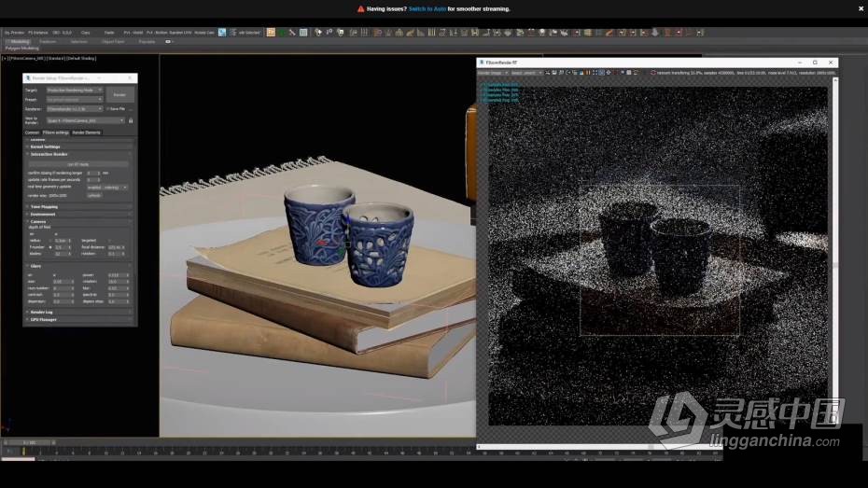Open the 'edit Selected' selection set dropdown
The width and height of the screenshot is (868, 488).
(x=249, y=33)
